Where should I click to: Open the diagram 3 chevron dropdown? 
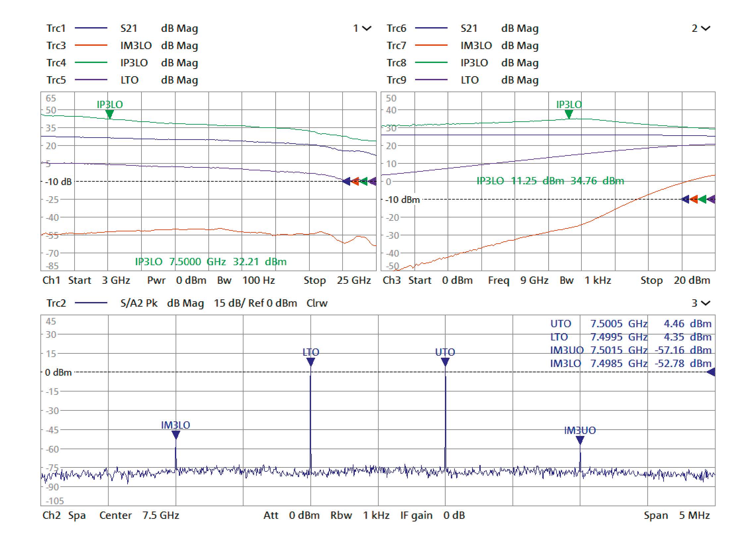705,303
